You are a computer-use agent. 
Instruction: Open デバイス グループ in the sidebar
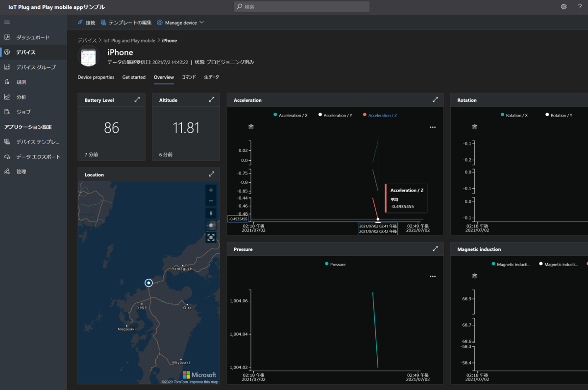pos(33,67)
